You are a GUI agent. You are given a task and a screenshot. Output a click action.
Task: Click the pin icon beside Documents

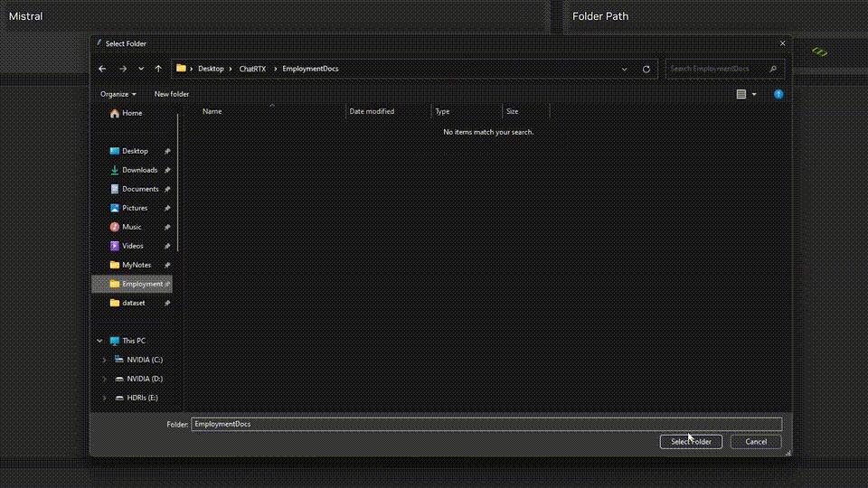(167, 189)
